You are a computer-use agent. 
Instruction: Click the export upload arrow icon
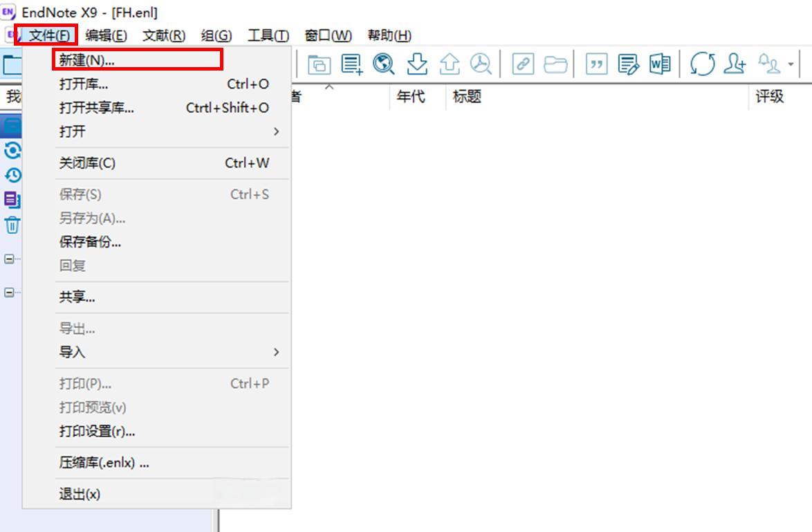[450, 64]
